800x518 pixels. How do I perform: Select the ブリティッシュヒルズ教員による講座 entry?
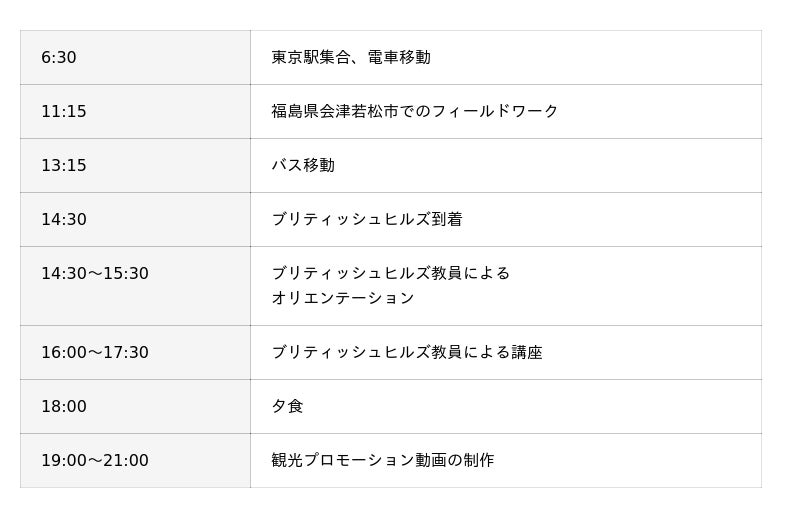click(x=407, y=353)
